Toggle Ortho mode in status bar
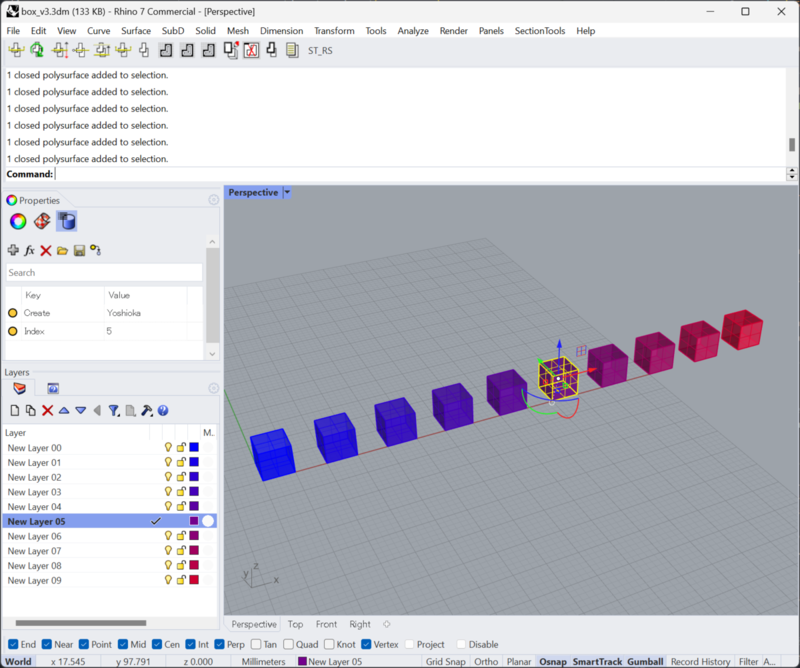Screen dimensions: 800x668 [x=486, y=661]
